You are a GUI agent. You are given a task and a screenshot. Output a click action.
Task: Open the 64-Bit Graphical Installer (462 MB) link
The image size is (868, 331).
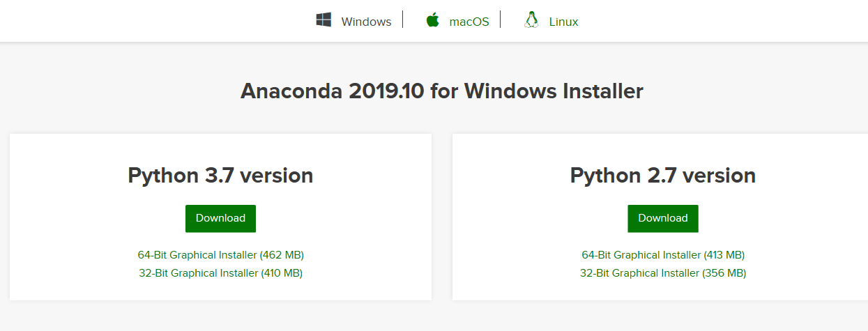click(x=221, y=255)
